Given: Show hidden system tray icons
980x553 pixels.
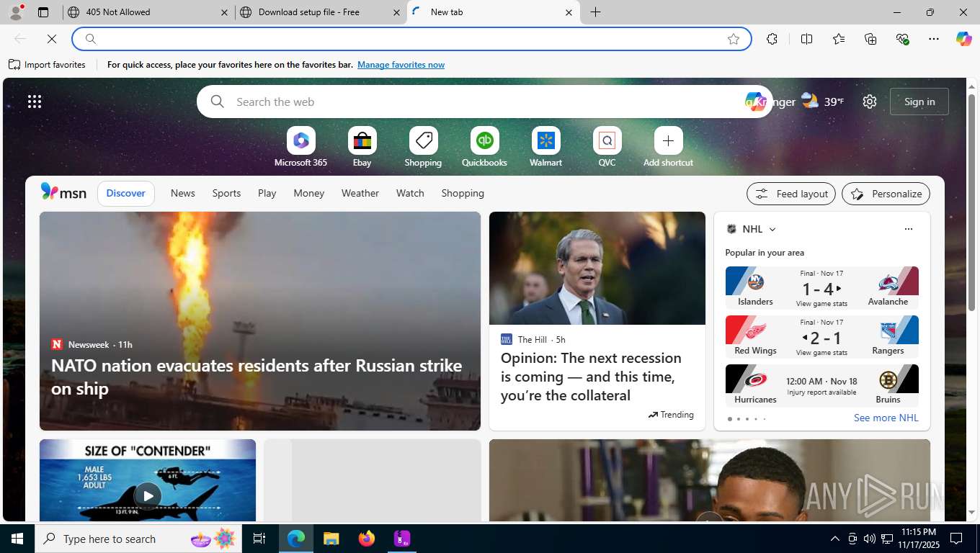Looking at the screenshot, I should pos(835,539).
